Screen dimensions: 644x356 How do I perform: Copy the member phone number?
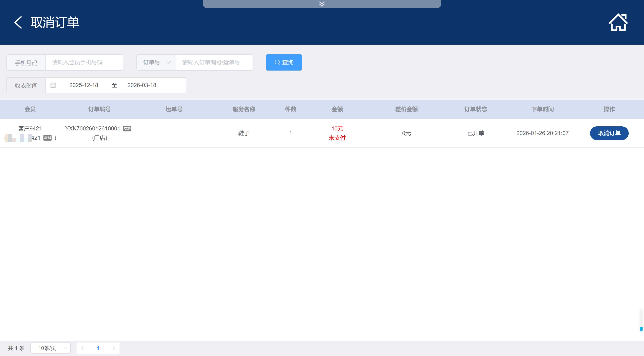click(47, 138)
